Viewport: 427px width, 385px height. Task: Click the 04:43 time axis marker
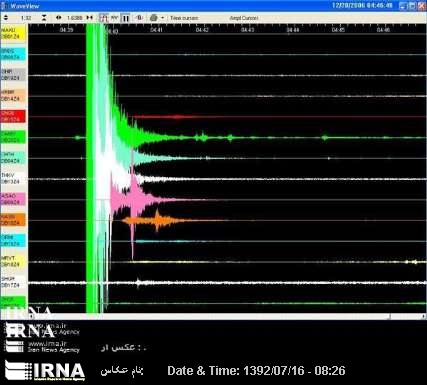coord(247,30)
